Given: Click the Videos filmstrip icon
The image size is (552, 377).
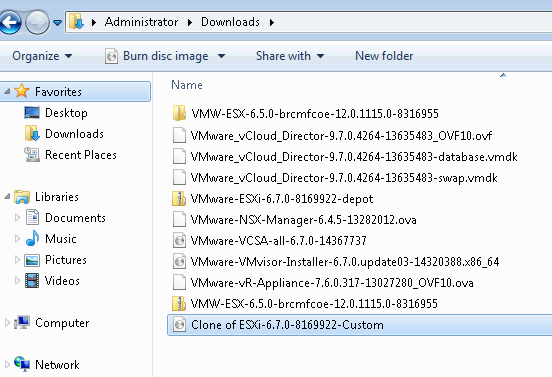Looking at the screenshot, I should [32, 281].
